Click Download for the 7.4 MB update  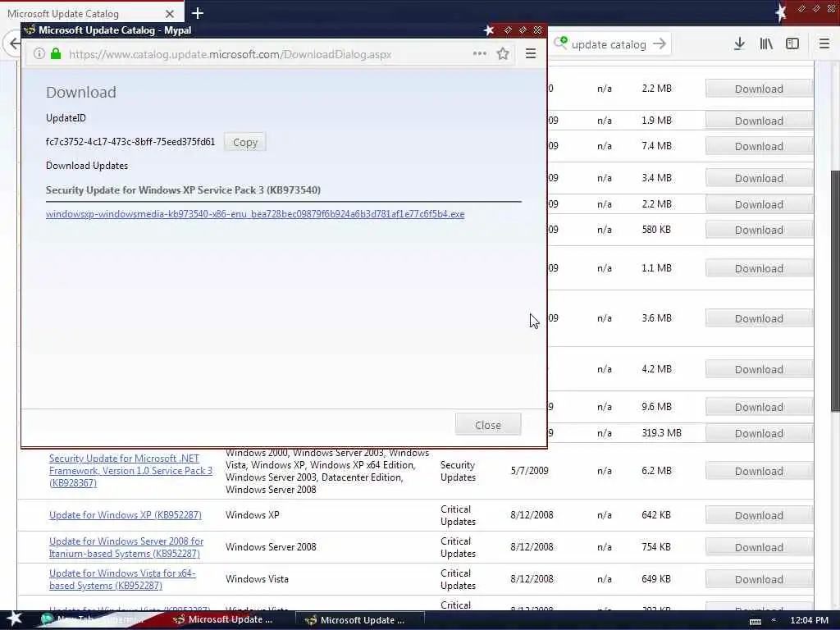coord(759,146)
